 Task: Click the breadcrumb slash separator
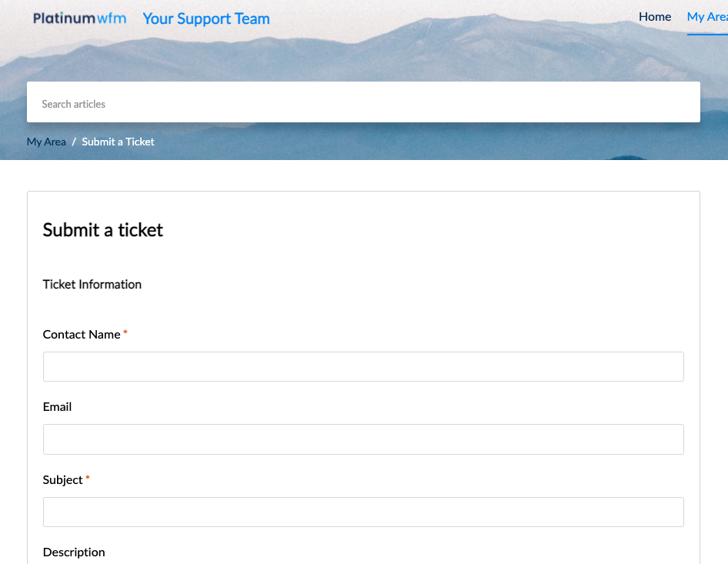[x=74, y=142]
